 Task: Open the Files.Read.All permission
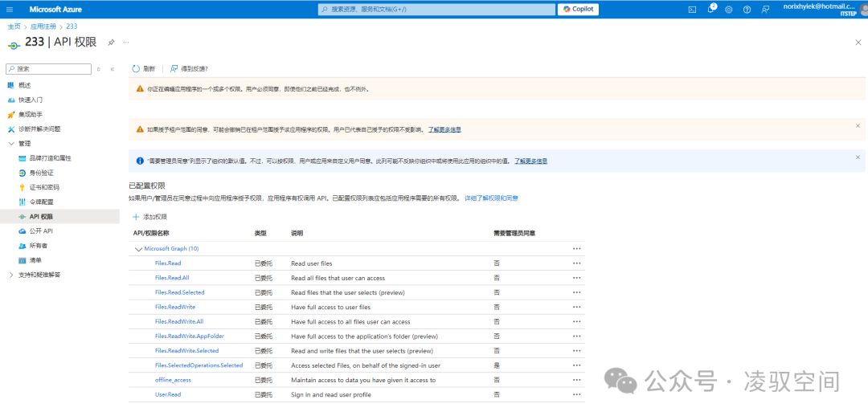(x=172, y=278)
